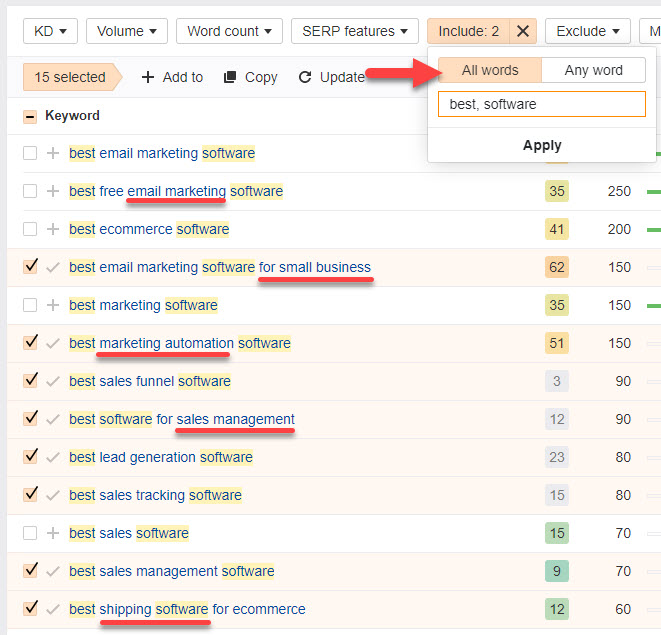Click checkmark icon beside 'best lead generation software'
Screen dimensions: 661x635
[x=53, y=457]
